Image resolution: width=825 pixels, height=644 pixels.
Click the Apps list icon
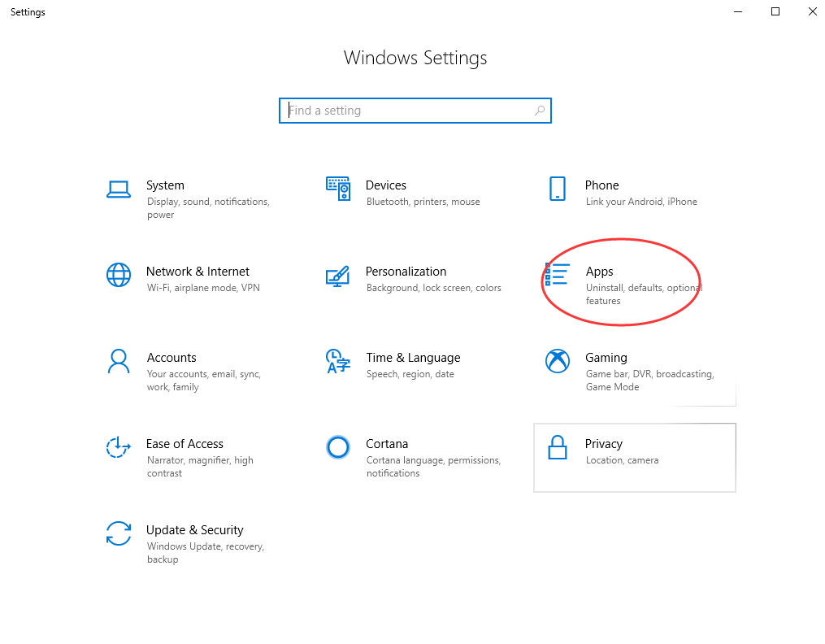point(557,275)
